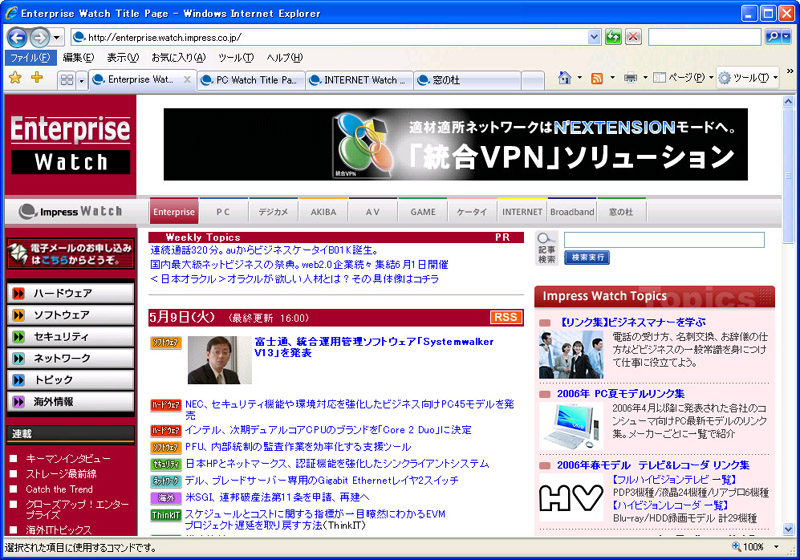
Task: Open the Core 2 Duo Intel article link
Action: [x=328, y=430]
